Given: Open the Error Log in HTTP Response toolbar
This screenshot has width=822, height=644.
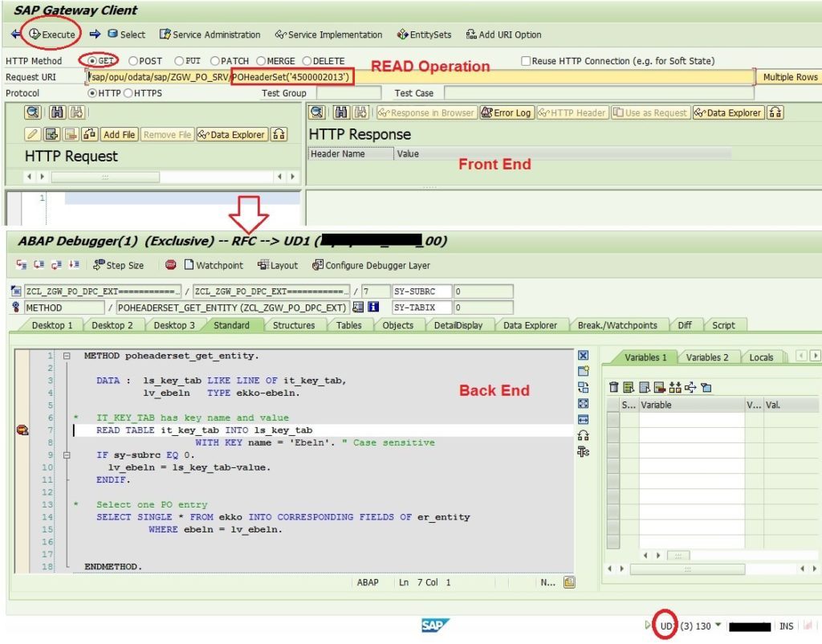Looking at the screenshot, I should [x=506, y=112].
